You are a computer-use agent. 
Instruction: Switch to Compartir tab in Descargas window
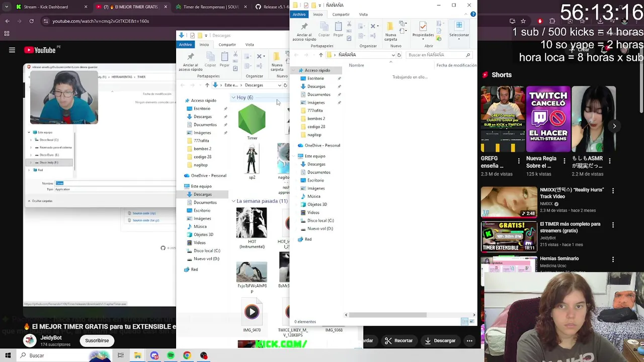(x=227, y=44)
